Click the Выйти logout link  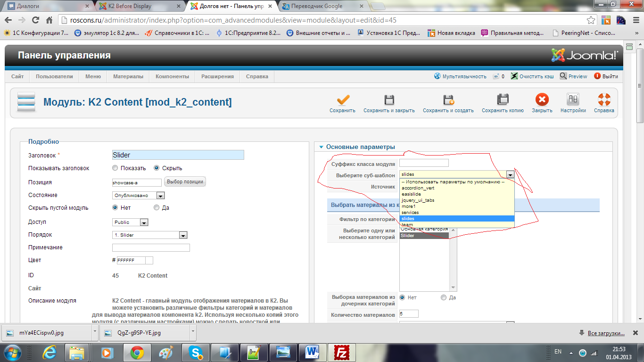(606, 76)
